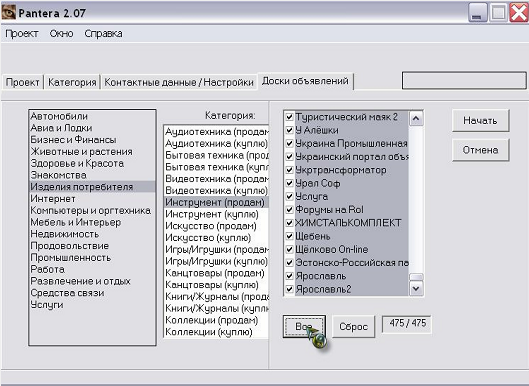This screenshot has width=529, height=386.
Task: Toggle Урал Соф checkbox
Action: [289, 183]
